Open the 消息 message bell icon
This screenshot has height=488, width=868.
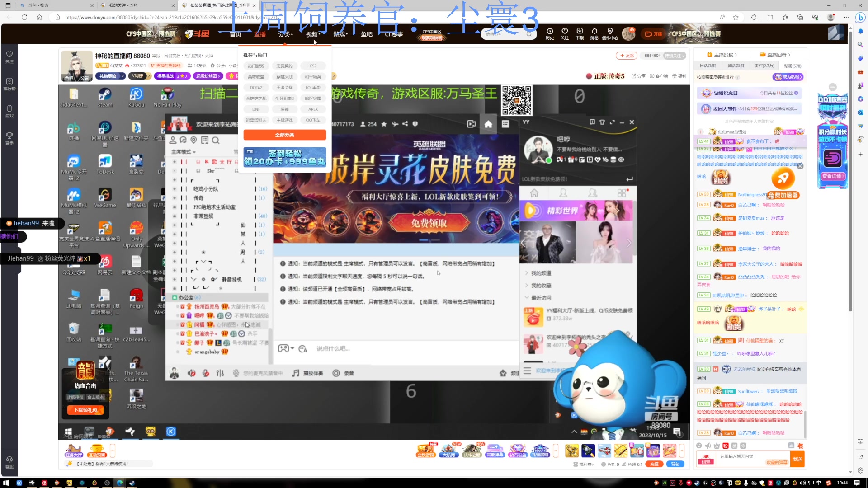tap(594, 33)
